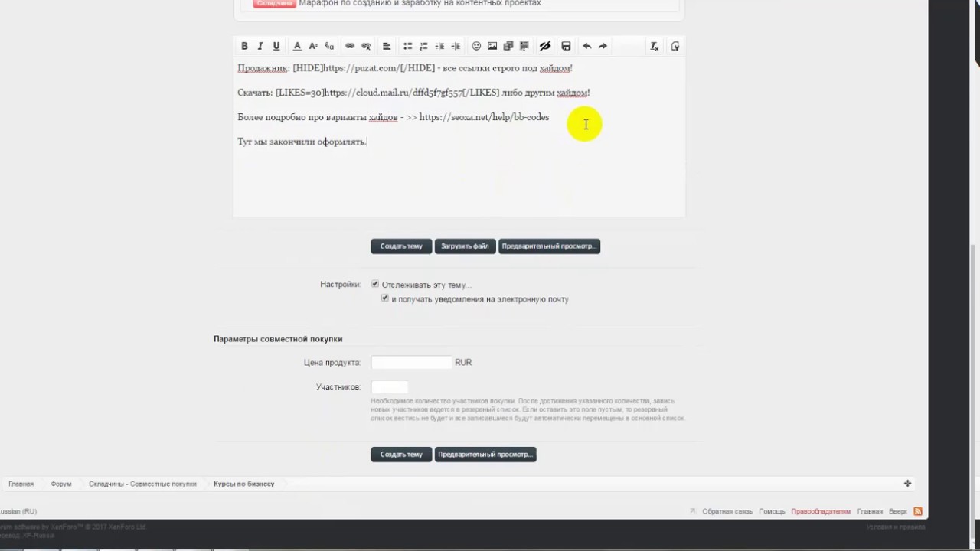
Task: Open Помощь footer link
Action: coord(772,511)
